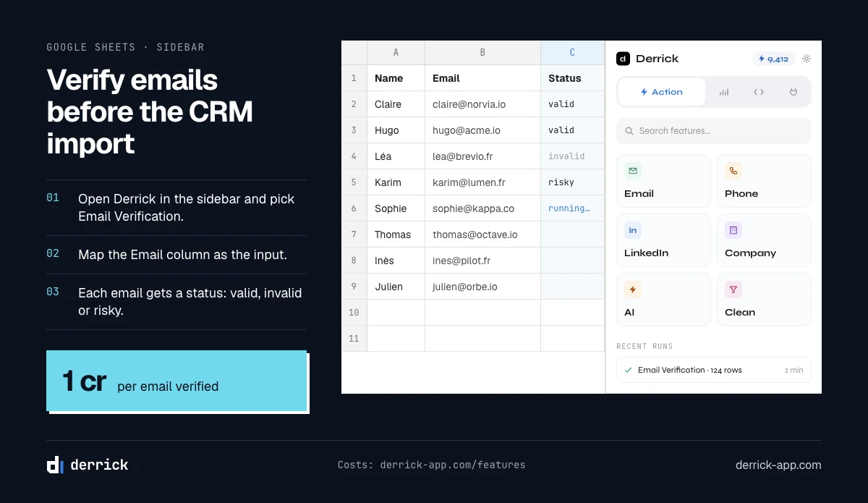Select the running… status cell
Viewport: 868px width, 503px height.
(572, 208)
